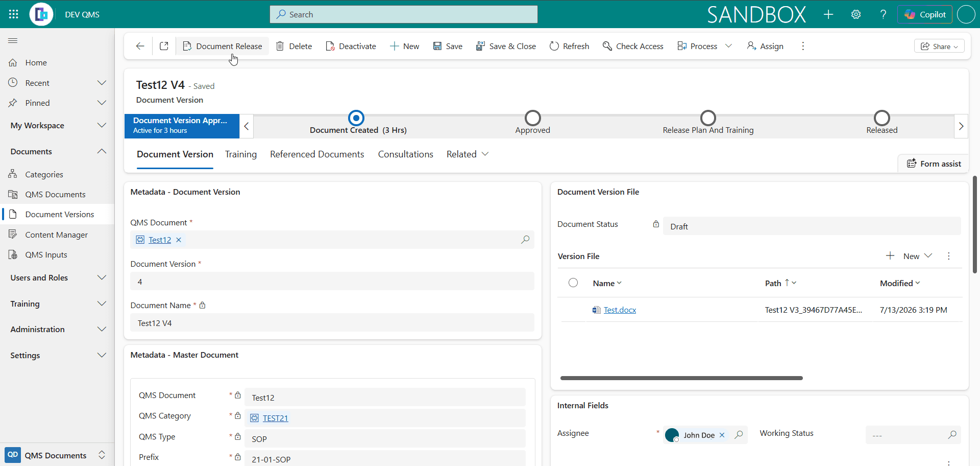Image resolution: width=980 pixels, height=466 pixels.
Task: Click the plus quick create icon
Action: [x=828, y=14]
